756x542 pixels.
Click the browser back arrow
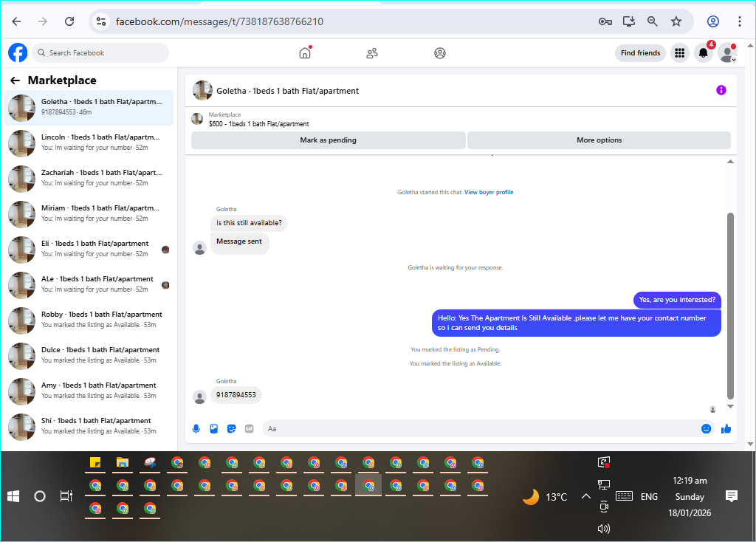[x=16, y=21]
